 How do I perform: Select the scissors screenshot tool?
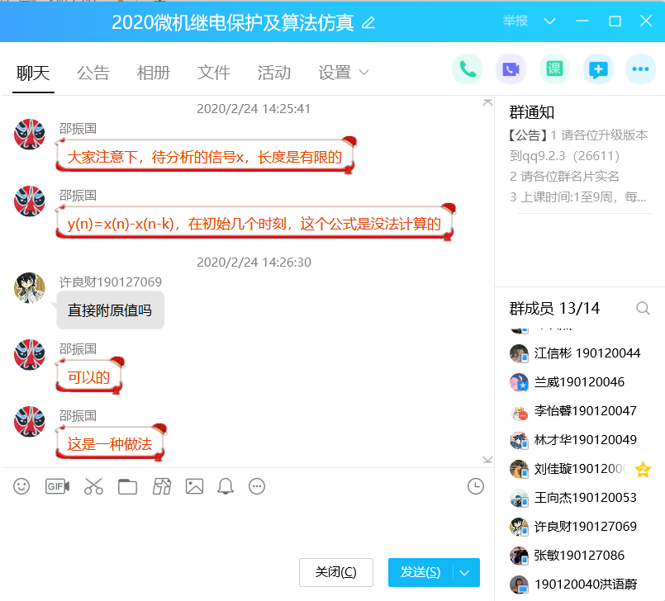point(93,486)
